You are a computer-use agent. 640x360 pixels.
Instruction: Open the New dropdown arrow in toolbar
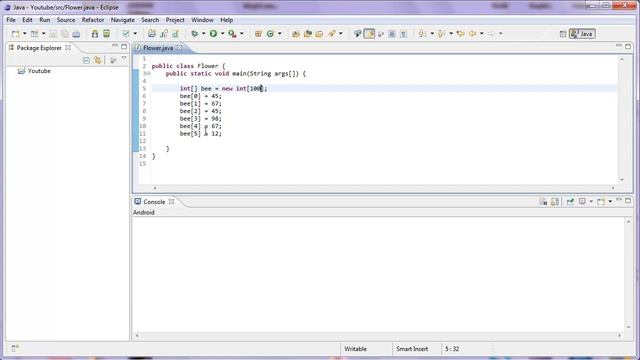[x=24, y=34]
